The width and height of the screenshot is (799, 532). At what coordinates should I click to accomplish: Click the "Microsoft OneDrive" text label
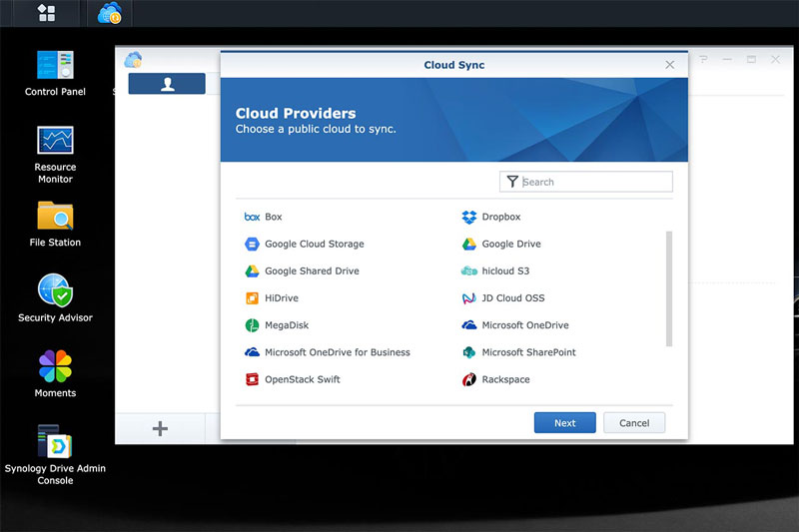(x=525, y=324)
